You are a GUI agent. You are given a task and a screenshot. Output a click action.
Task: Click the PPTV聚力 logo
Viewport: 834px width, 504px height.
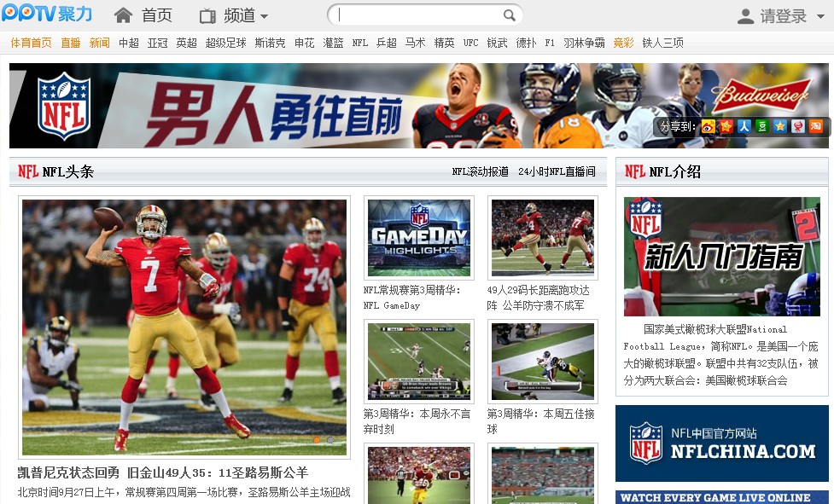(47, 14)
